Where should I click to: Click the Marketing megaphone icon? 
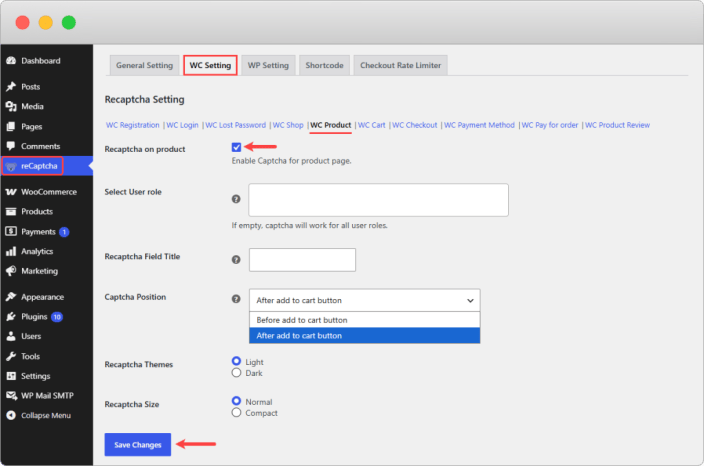click(x=11, y=271)
